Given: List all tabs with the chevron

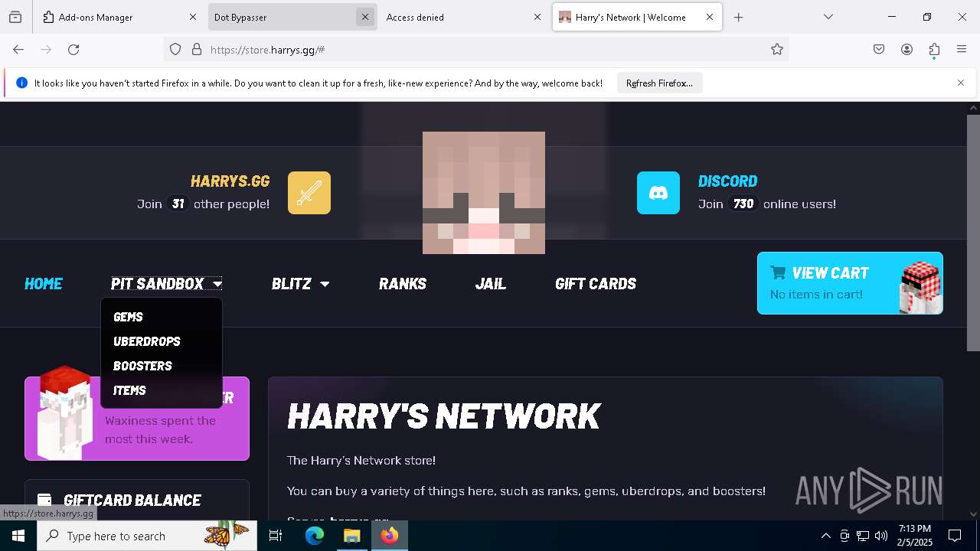Looking at the screenshot, I should pyautogui.click(x=828, y=17).
